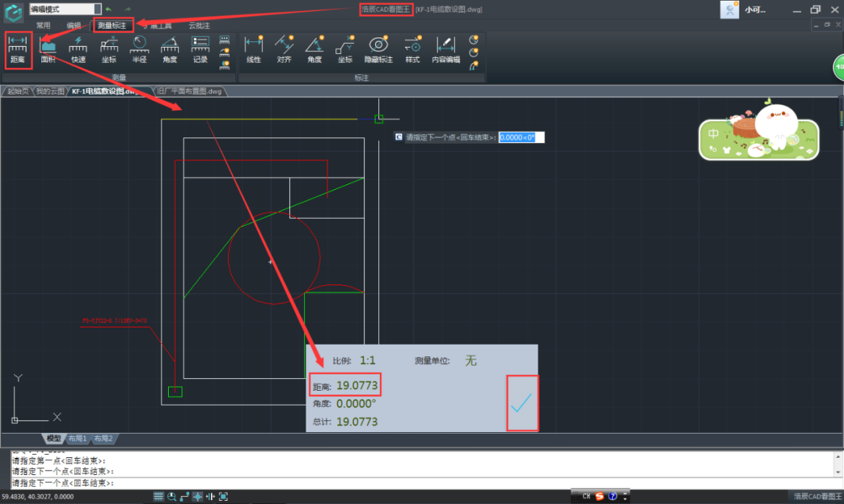Choose the 半径 radius measure tool
844x504 pixels.
139,49
